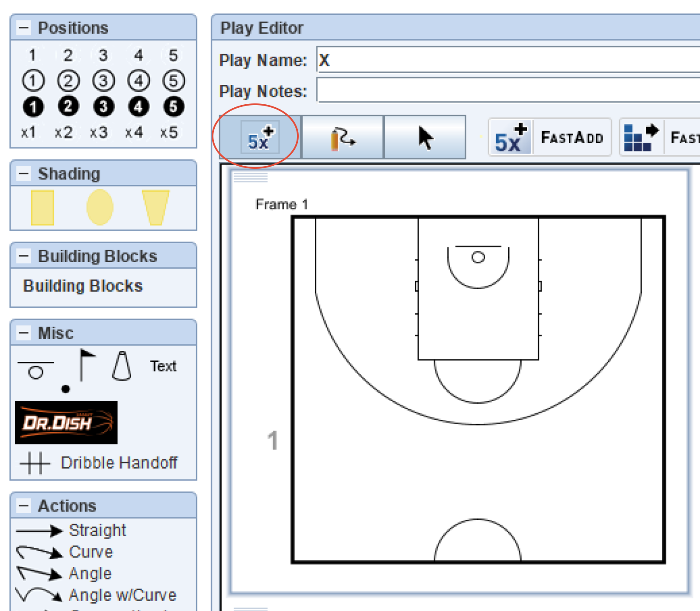
Task: Collapse the Building Blocks panel
Action: [24, 256]
